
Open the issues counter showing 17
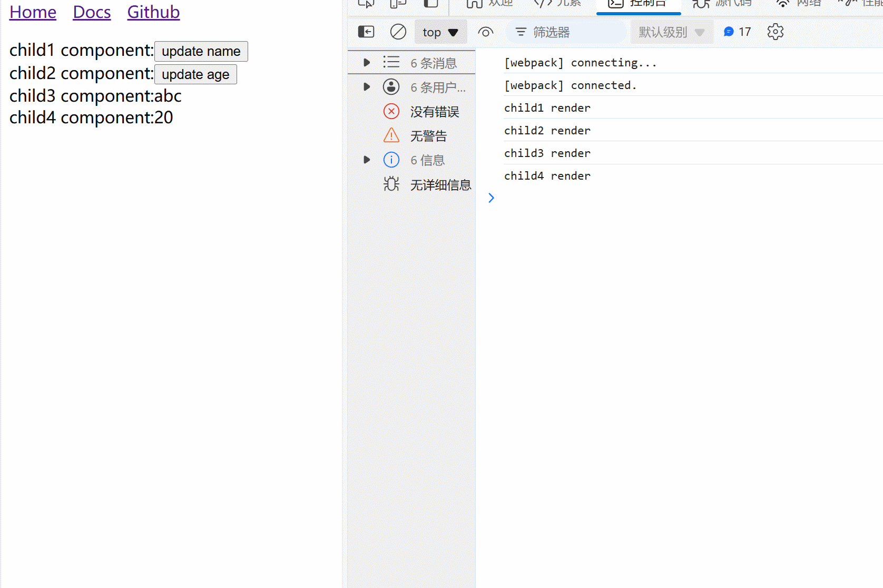(x=737, y=32)
